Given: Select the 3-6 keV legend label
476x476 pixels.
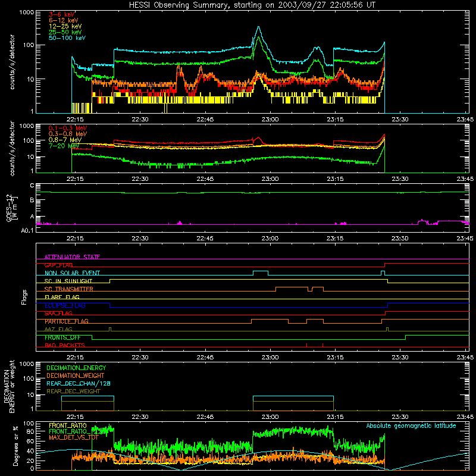Looking at the screenshot, I should [61, 14].
